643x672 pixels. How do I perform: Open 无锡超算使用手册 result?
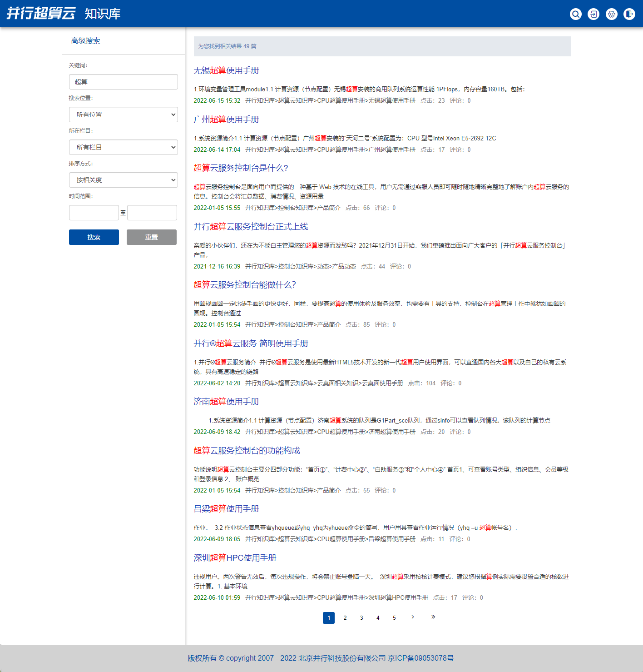[x=226, y=70]
